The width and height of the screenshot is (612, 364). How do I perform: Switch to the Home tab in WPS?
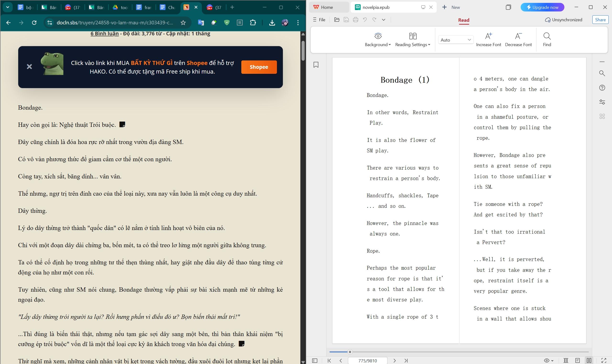pyautogui.click(x=327, y=7)
